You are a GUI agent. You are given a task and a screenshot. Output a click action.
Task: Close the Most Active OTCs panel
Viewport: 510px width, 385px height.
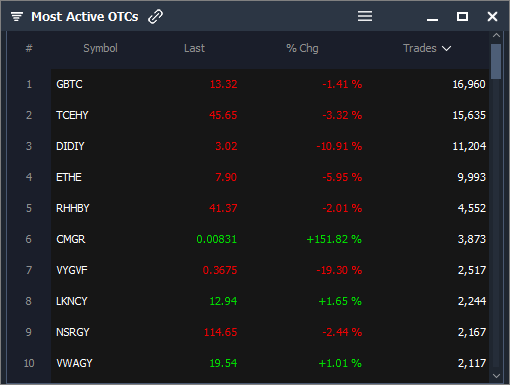click(492, 16)
